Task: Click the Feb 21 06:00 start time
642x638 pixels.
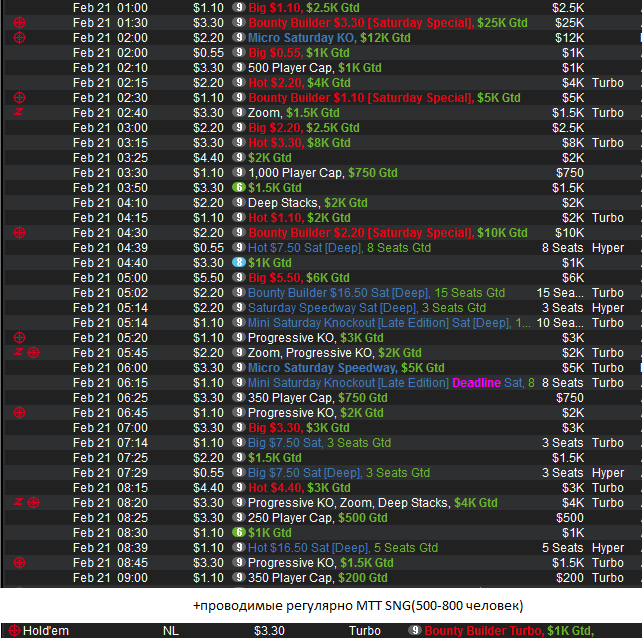Action: point(110,368)
